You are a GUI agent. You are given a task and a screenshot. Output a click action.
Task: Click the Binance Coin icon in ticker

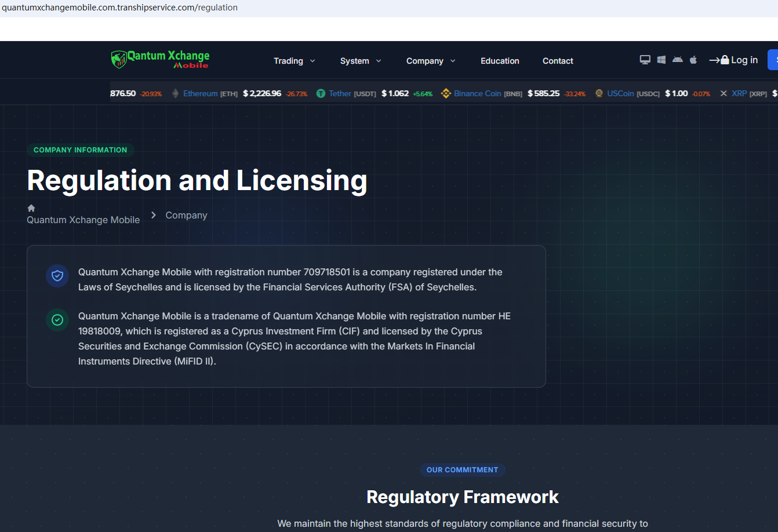point(446,93)
